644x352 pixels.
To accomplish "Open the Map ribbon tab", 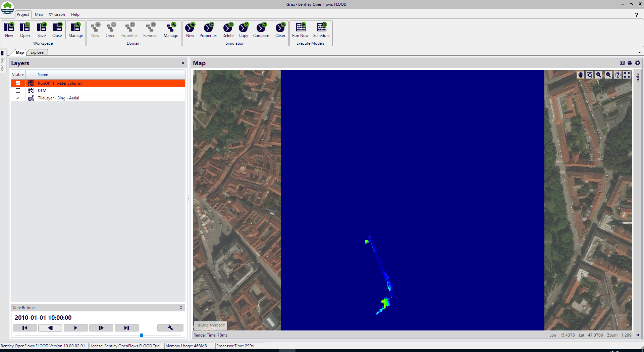I will (39, 14).
